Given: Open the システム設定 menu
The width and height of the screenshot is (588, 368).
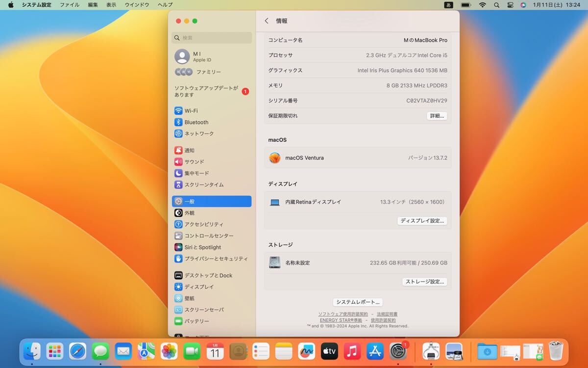Looking at the screenshot, I should click(36, 5).
